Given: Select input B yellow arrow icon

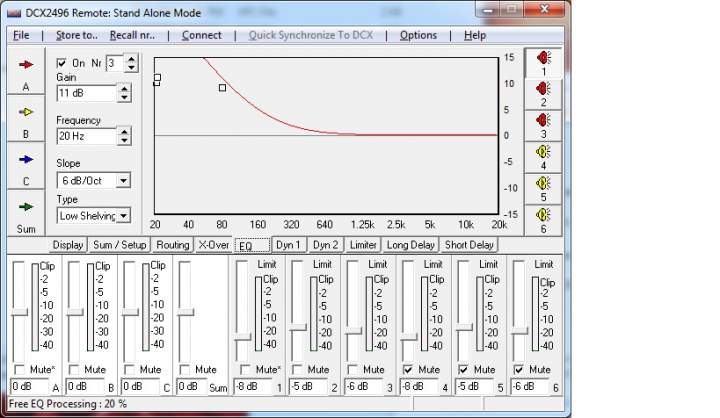Looking at the screenshot, I should pyautogui.click(x=26, y=112).
